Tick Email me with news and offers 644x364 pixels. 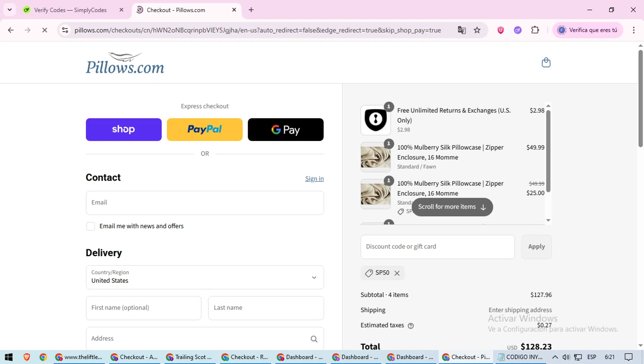point(91,226)
